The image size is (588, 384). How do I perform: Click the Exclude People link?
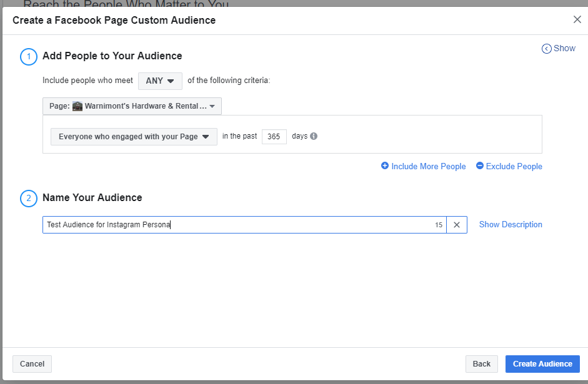pyautogui.click(x=514, y=166)
